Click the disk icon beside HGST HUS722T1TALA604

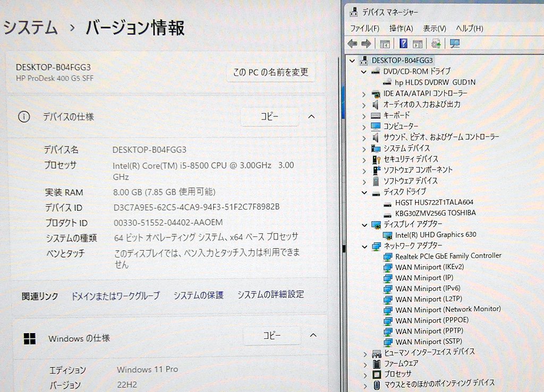pyautogui.click(x=387, y=204)
